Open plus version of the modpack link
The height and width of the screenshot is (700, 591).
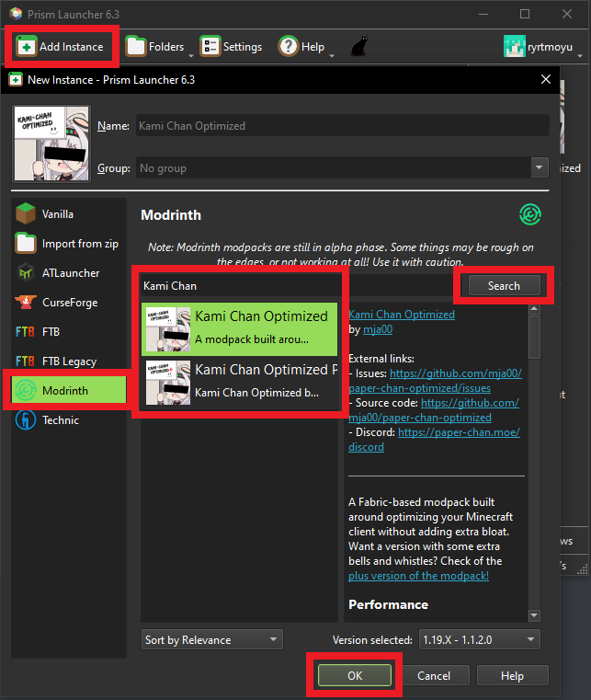[418, 576]
